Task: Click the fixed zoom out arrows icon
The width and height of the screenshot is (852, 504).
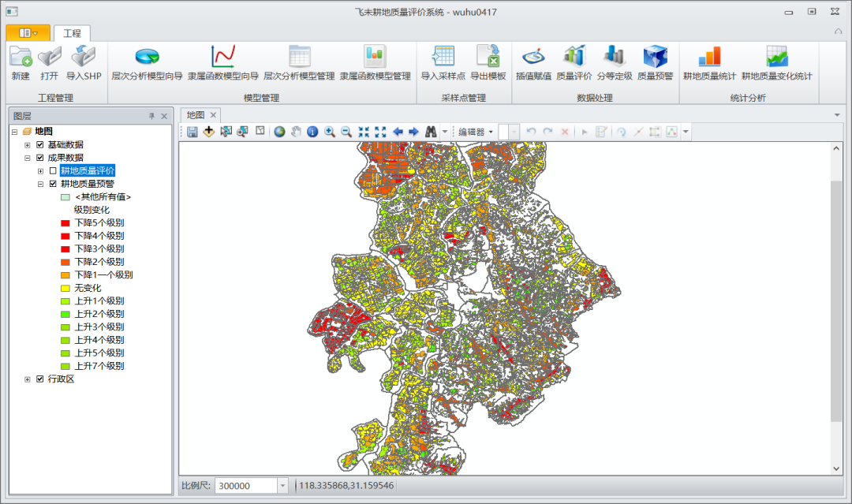Action: 380,132
